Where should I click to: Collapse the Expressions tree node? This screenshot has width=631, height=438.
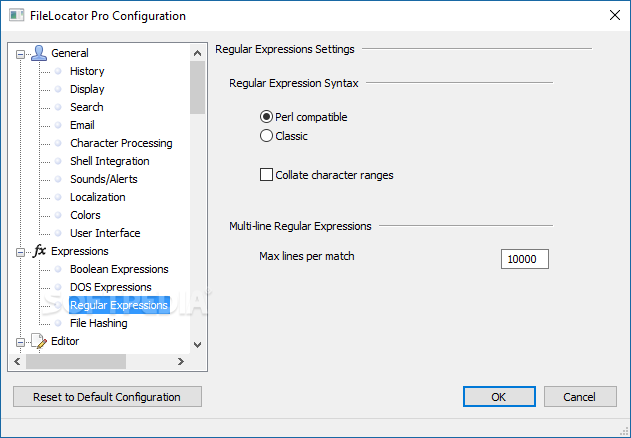click(x=20, y=252)
